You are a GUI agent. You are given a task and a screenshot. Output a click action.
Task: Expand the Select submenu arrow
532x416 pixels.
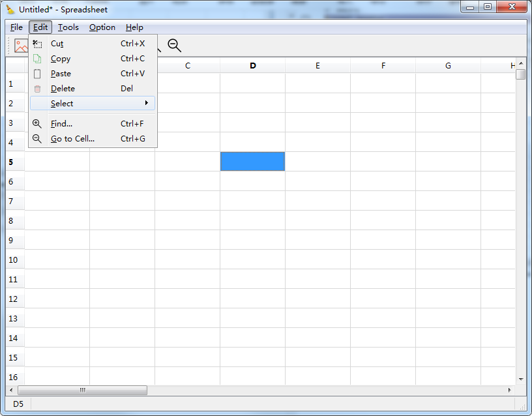click(147, 103)
